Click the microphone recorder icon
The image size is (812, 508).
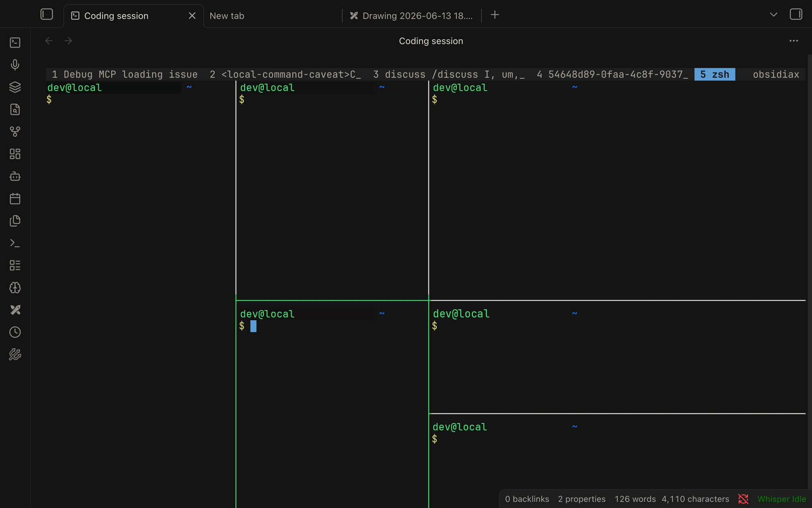click(15, 65)
